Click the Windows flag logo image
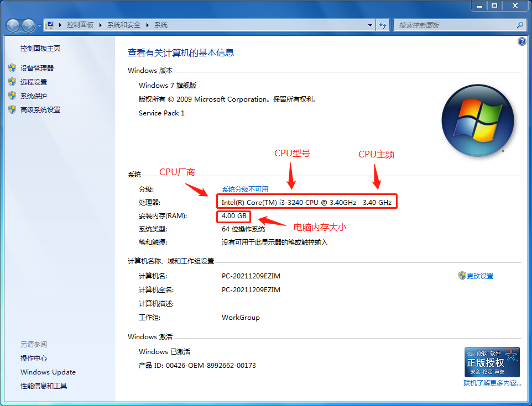532x406 pixels. (x=478, y=121)
